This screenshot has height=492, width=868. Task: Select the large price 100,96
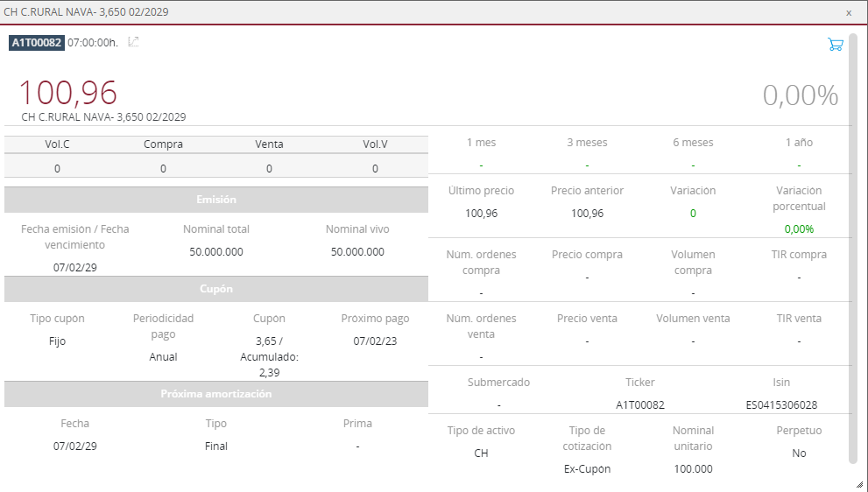click(x=68, y=93)
